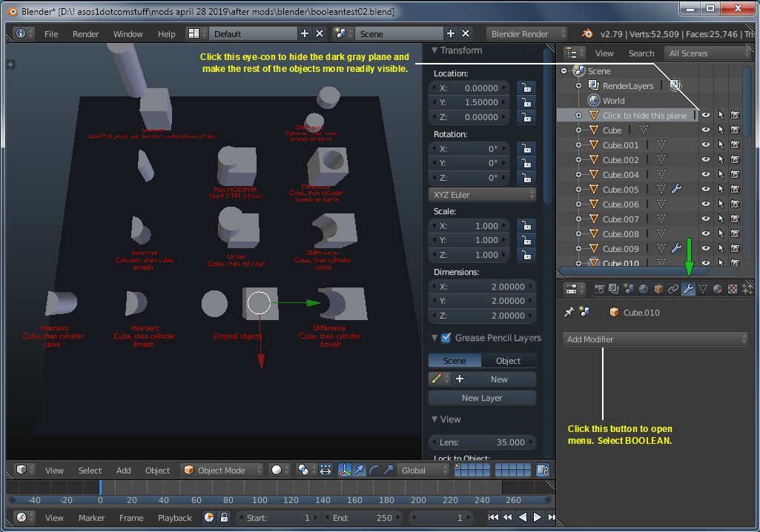Click the pin icon beside Cube.010 breadcrumb

(569, 313)
